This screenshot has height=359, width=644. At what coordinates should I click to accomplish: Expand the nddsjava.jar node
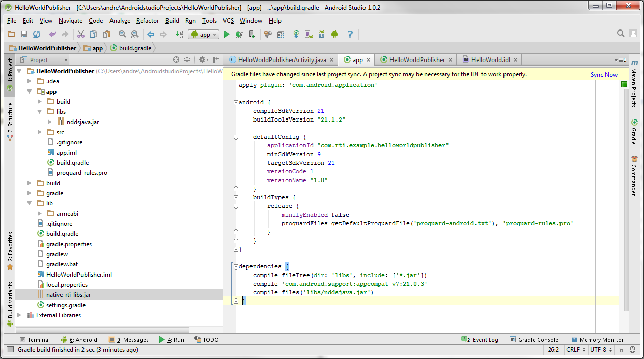tap(50, 122)
